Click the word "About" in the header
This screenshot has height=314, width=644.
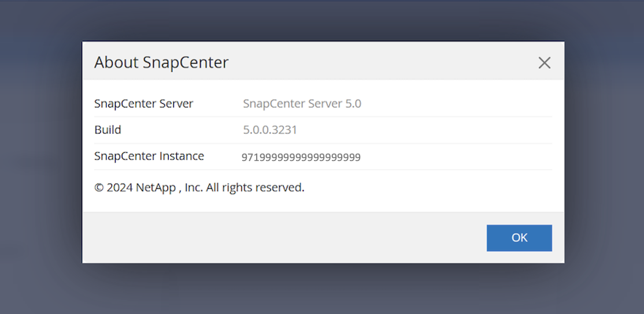[116, 62]
